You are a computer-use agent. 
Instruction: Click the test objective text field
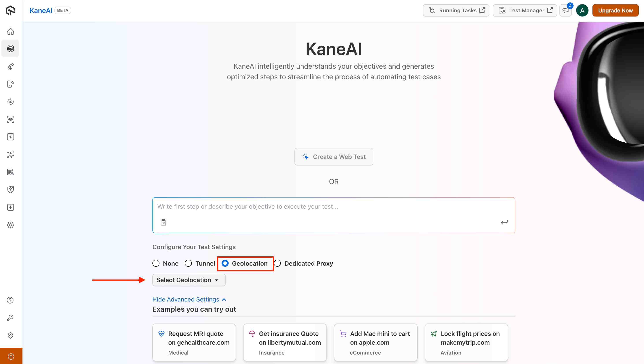point(325,207)
